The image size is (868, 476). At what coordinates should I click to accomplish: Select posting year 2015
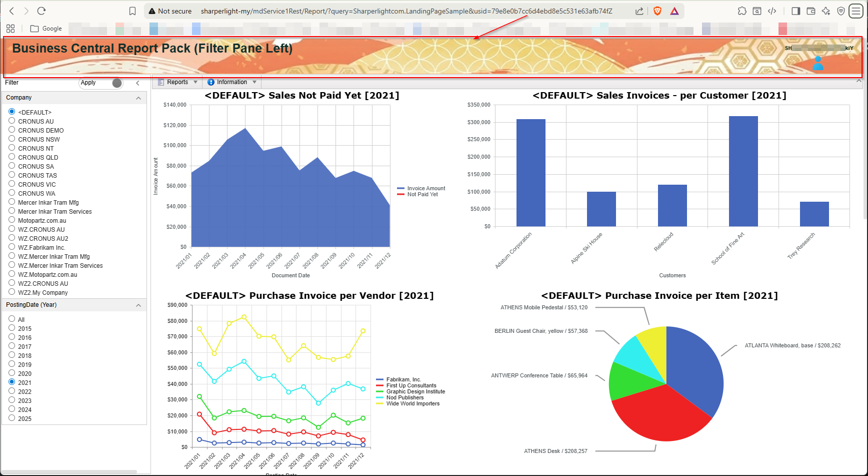coord(12,328)
